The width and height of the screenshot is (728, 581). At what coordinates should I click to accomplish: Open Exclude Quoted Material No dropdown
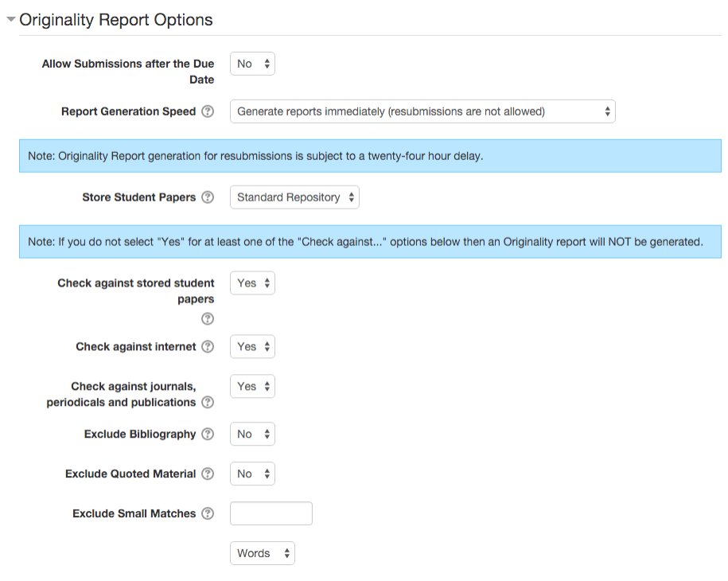coord(252,474)
